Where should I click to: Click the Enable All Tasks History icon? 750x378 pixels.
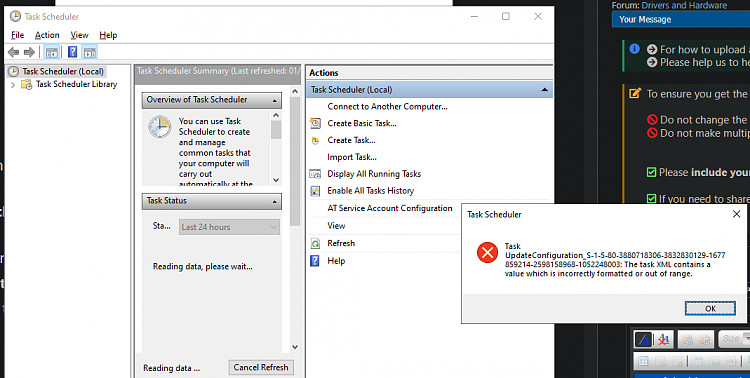pyautogui.click(x=315, y=191)
